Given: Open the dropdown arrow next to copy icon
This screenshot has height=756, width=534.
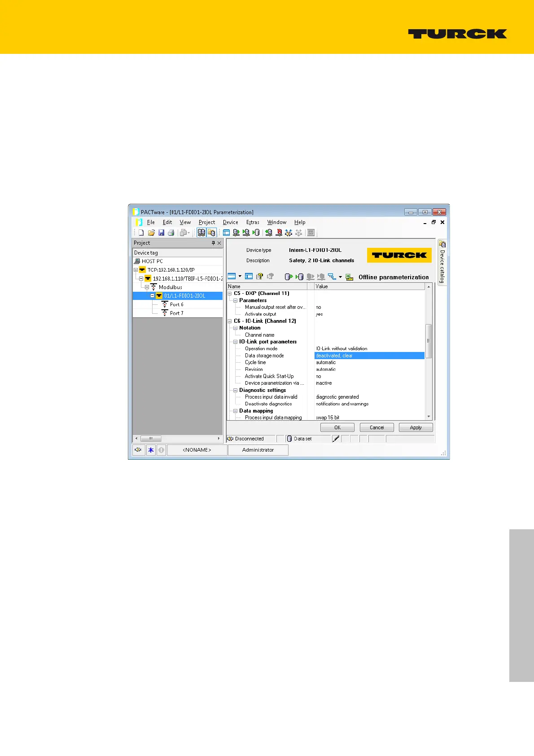Looking at the screenshot, I should coord(189,233).
